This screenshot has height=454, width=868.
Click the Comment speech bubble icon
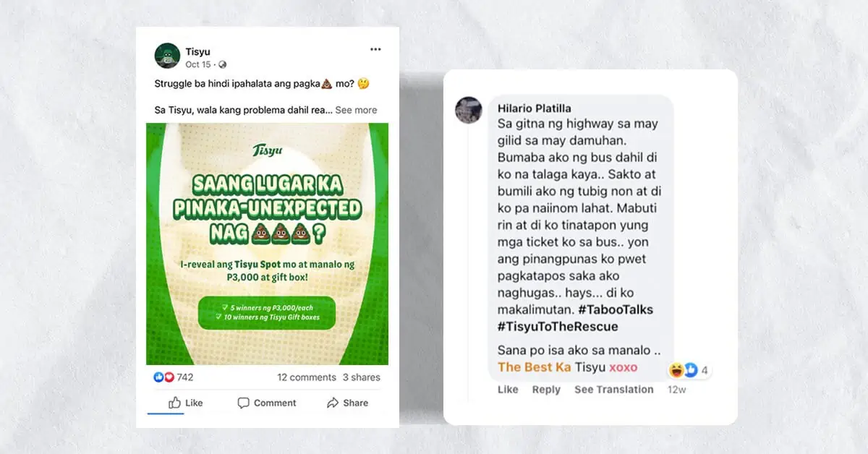click(x=244, y=403)
